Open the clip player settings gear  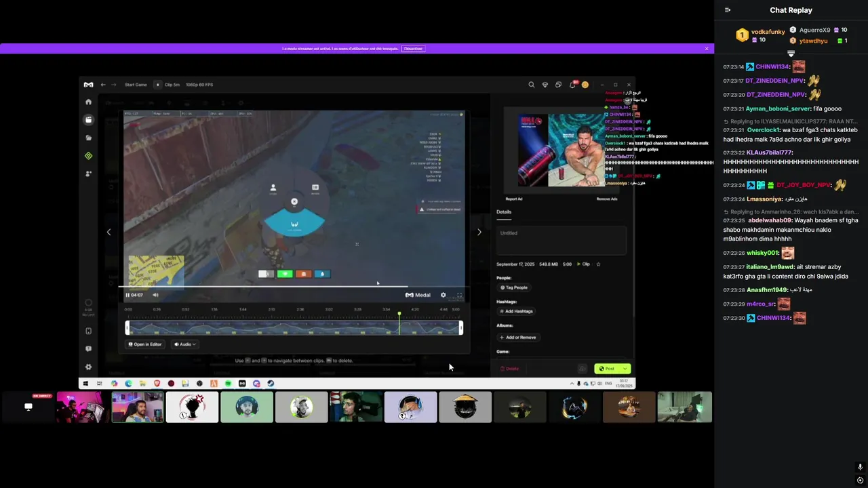click(443, 295)
